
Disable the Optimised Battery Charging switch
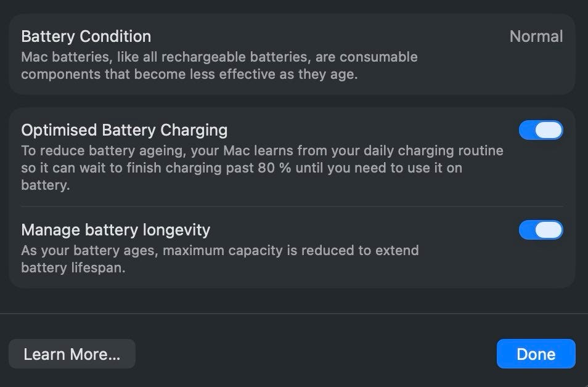pos(541,130)
